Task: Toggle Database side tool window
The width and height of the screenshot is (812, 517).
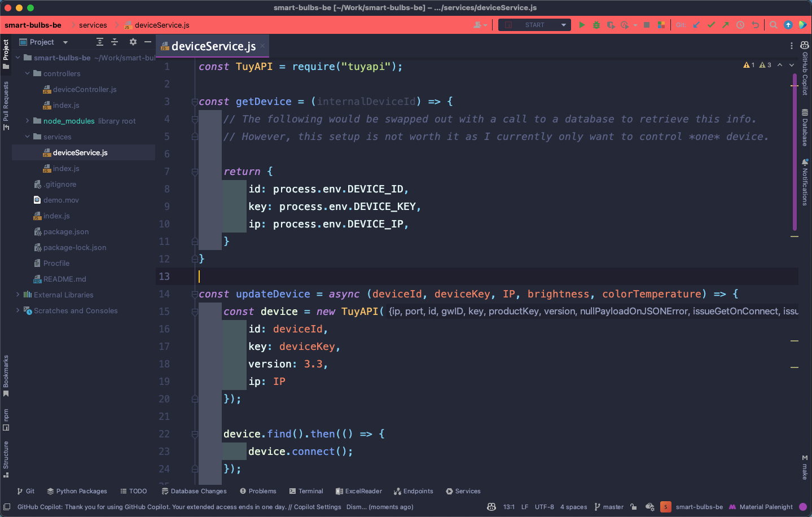Action: tap(805, 127)
